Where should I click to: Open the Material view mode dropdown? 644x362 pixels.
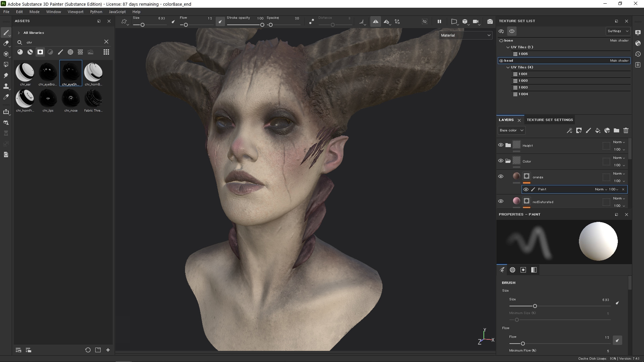pyautogui.click(x=466, y=35)
